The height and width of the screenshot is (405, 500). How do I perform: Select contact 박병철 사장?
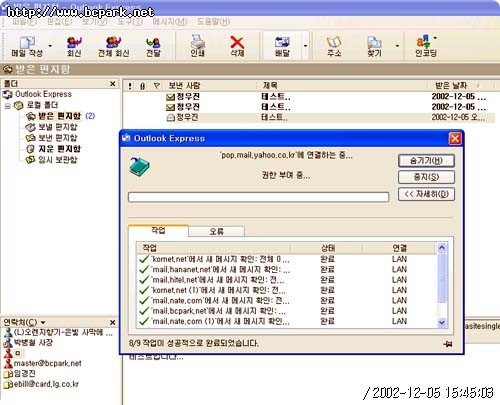tap(29, 342)
